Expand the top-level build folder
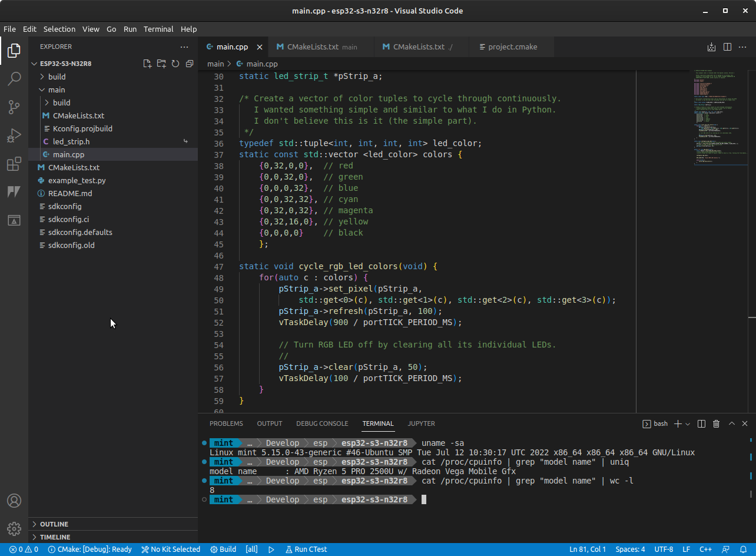Image resolution: width=756 pixels, height=556 pixels. coord(113,77)
